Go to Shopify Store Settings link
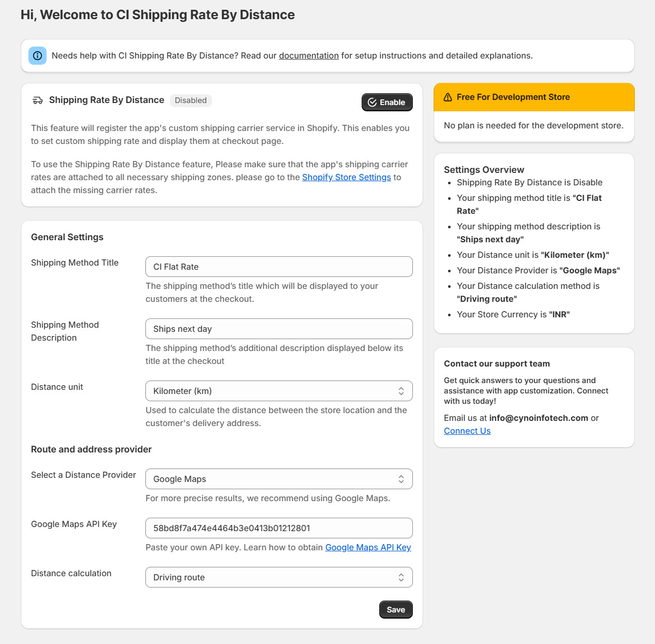 (x=347, y=177)
